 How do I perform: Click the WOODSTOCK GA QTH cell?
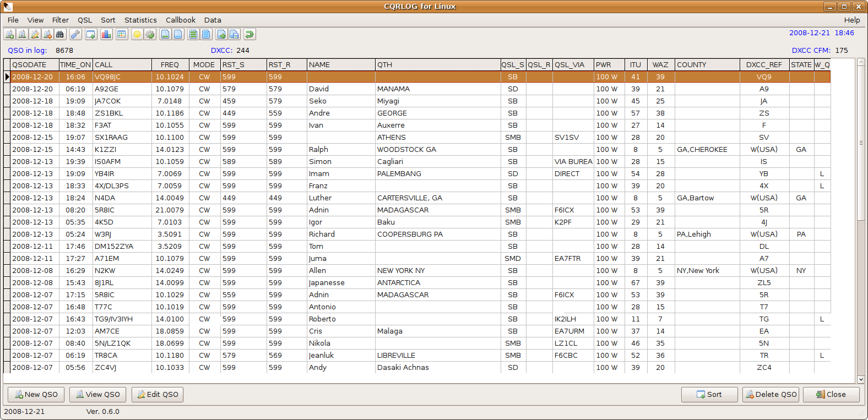(x=438, y=150)
